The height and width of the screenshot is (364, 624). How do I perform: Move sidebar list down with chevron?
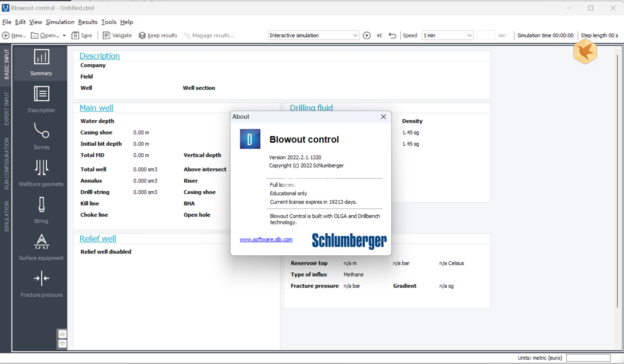point(62,343)
